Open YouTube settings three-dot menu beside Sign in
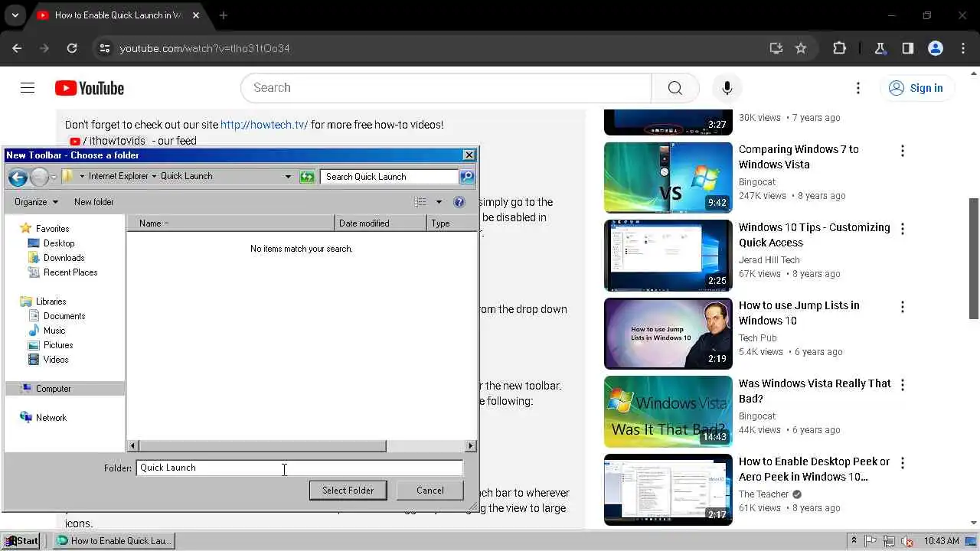The height and width of the screenshot is (551, 980). [x=858, y=88]
